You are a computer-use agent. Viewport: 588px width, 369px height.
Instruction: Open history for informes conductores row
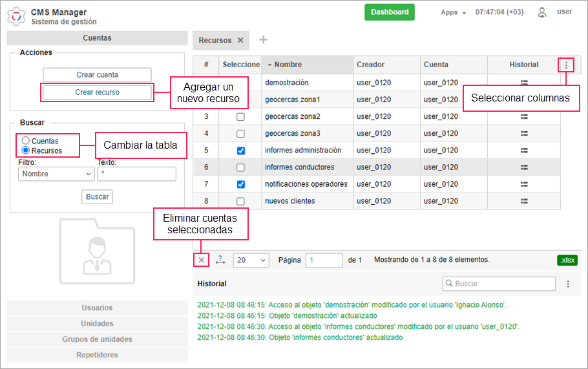click(524, 167)
